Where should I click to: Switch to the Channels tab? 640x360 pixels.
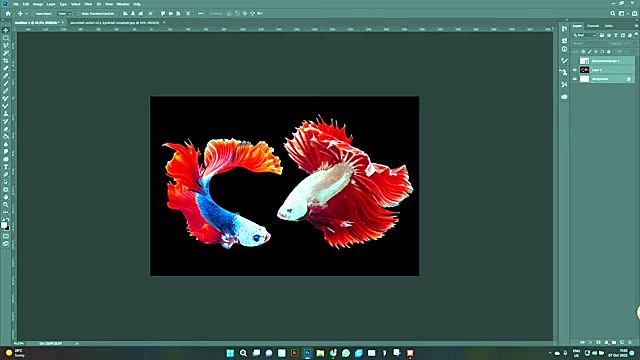pos(593,26)
